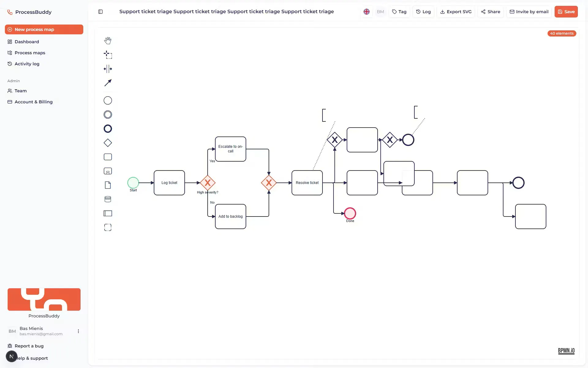Viewport: 588px width, 368px height.
Task: Create a new process map
Action: coord(44,29)
